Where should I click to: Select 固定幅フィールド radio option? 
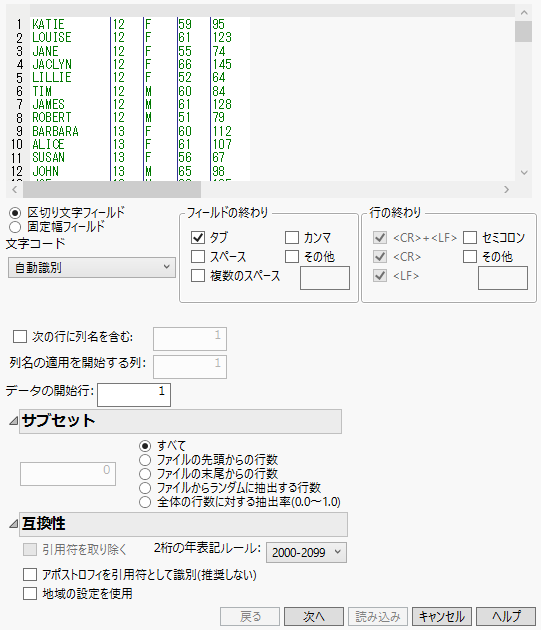(x=15, y=227)
